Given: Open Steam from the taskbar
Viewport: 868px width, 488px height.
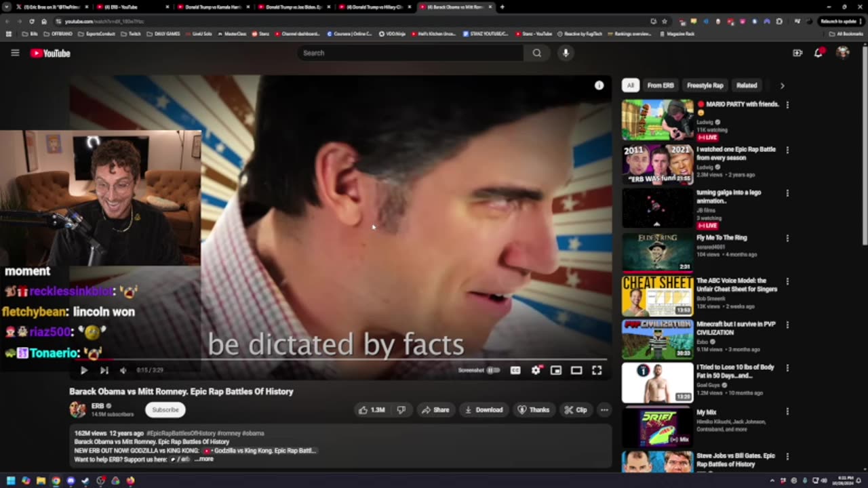Looking at the screenshot, I should [x=85, y=481].
